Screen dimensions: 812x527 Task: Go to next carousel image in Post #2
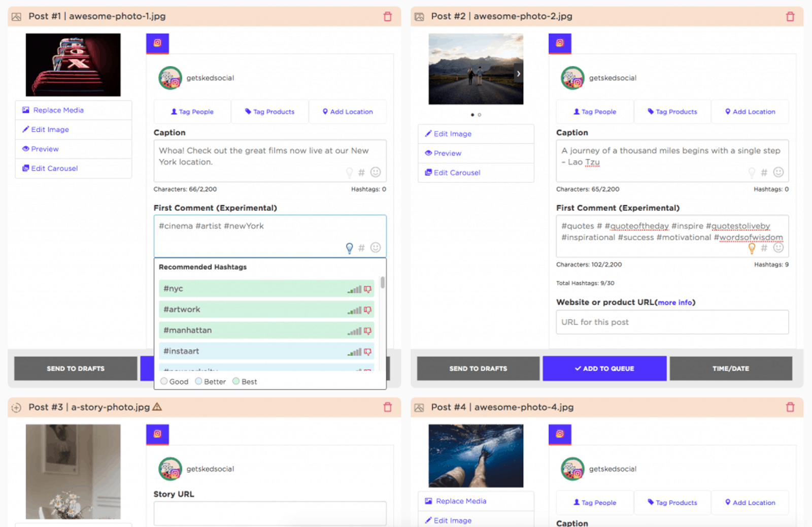pyautogui.click(x=518, y=74)
